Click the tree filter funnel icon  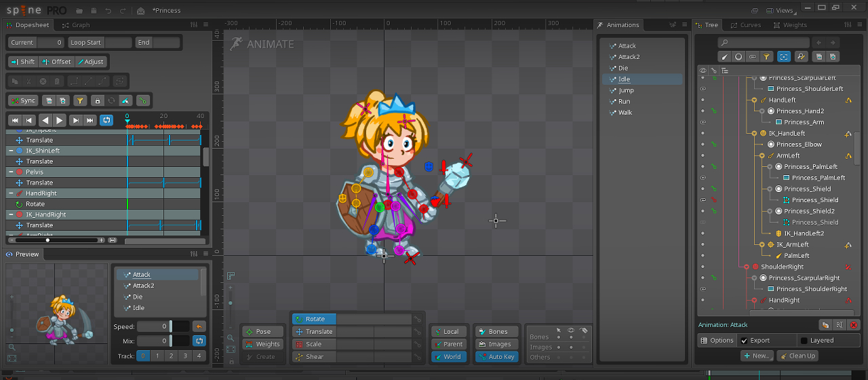tap(766, 57)
